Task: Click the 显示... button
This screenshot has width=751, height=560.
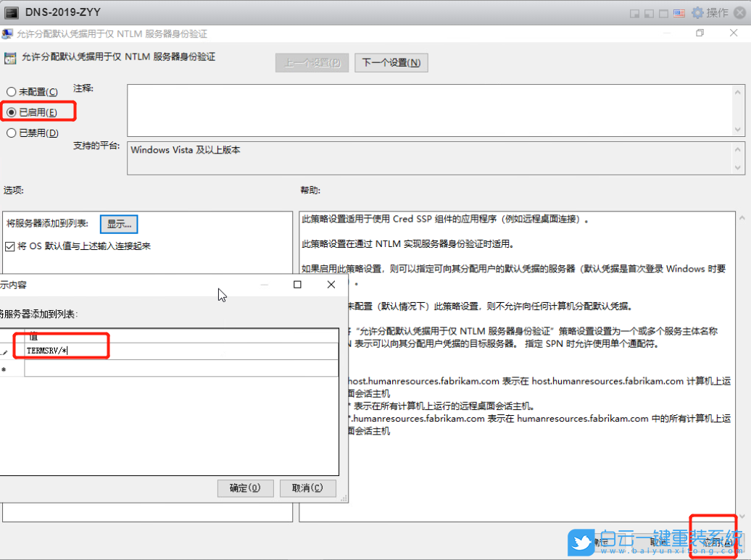Action: (x=118, y=224)
